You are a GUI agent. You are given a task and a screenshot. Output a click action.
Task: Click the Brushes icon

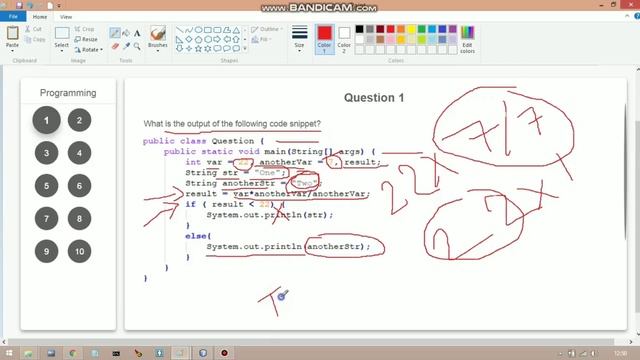click(158, 33)
